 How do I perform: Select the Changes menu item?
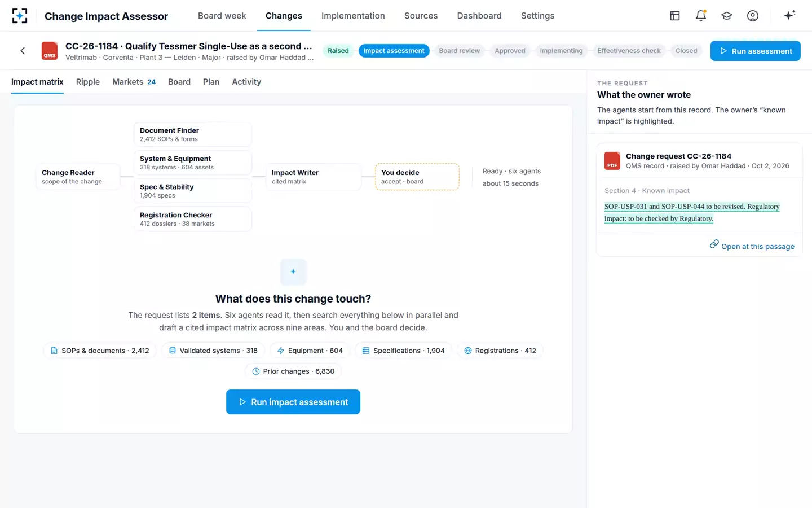(x=284, y=16)
